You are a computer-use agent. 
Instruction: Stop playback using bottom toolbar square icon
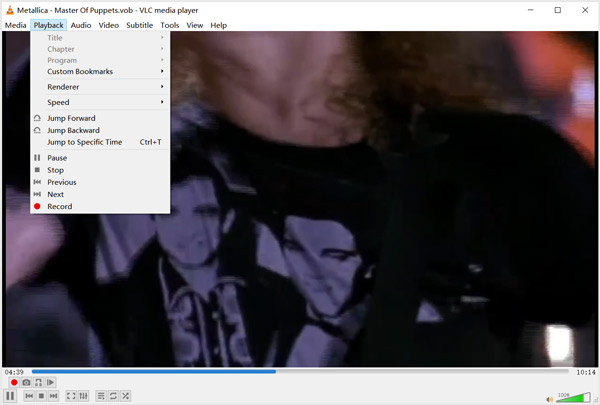click(41, 396)
